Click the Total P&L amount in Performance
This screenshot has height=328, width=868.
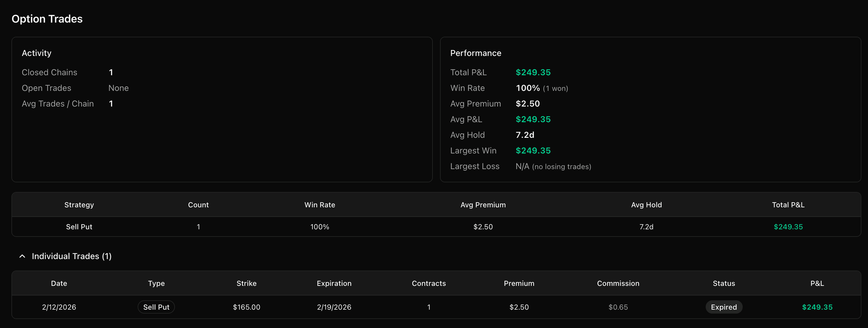[x=533, y=72]
